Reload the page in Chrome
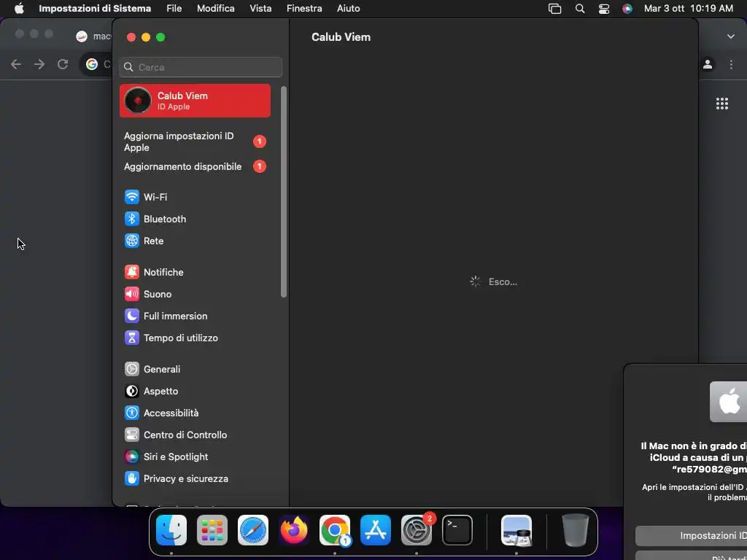The height and width of the screenshot is (560, 747). coord(63,64)
